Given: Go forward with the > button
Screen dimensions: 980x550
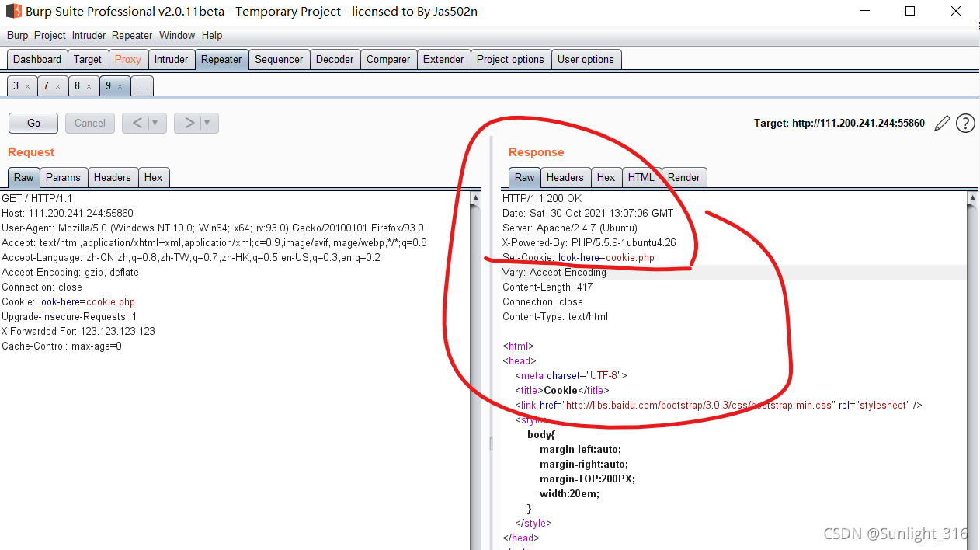Looking at the screenshot, I should point(188,123).
